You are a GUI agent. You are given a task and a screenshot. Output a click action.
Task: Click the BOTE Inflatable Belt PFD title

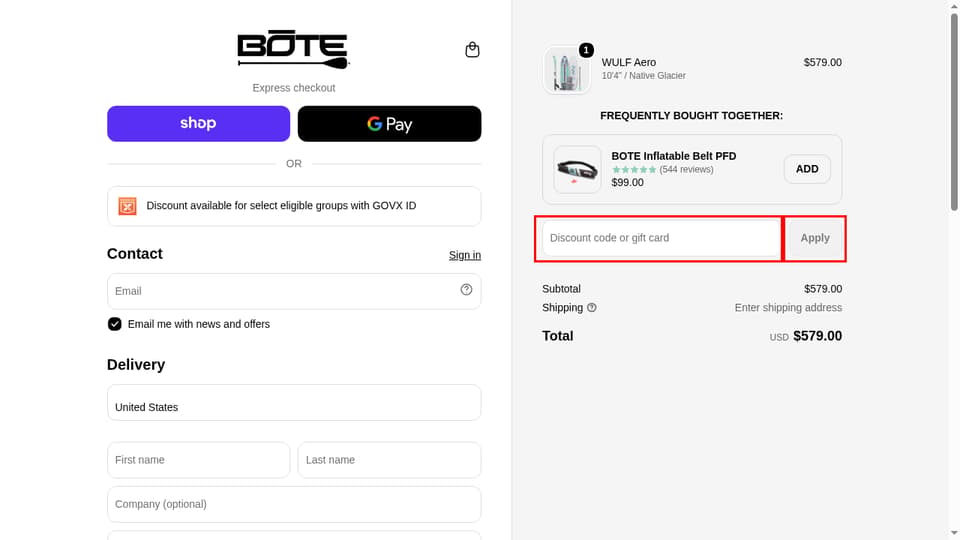pyautogui.click(x=673, y=156)
